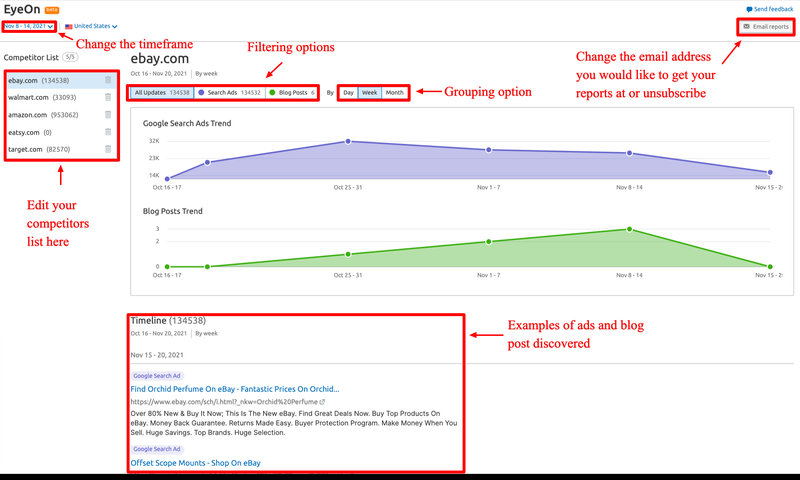Click the United States flag icon

tap(68, 26)
